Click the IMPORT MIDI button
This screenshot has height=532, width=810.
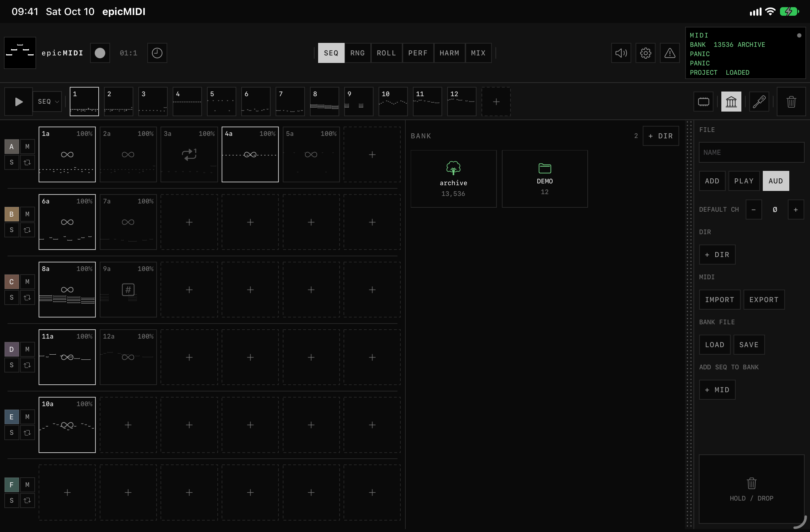pyautogui.click(x=720, y=300)
